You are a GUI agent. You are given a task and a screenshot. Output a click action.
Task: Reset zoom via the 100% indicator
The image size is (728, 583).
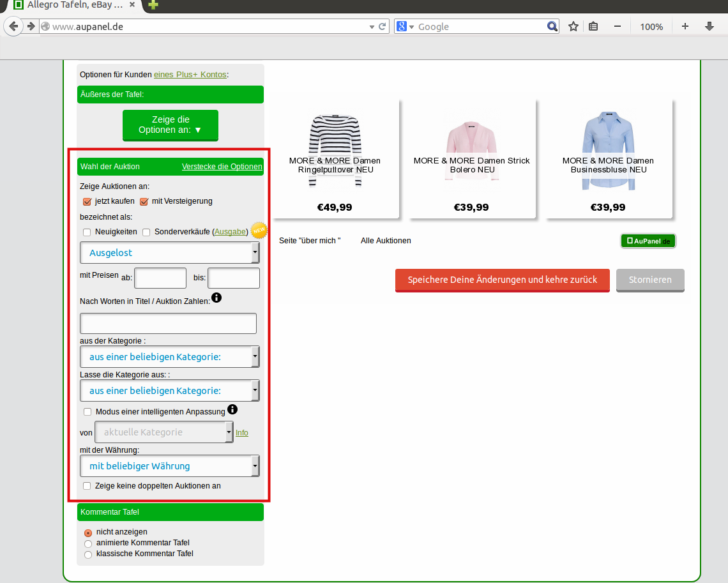coord(651,27)
